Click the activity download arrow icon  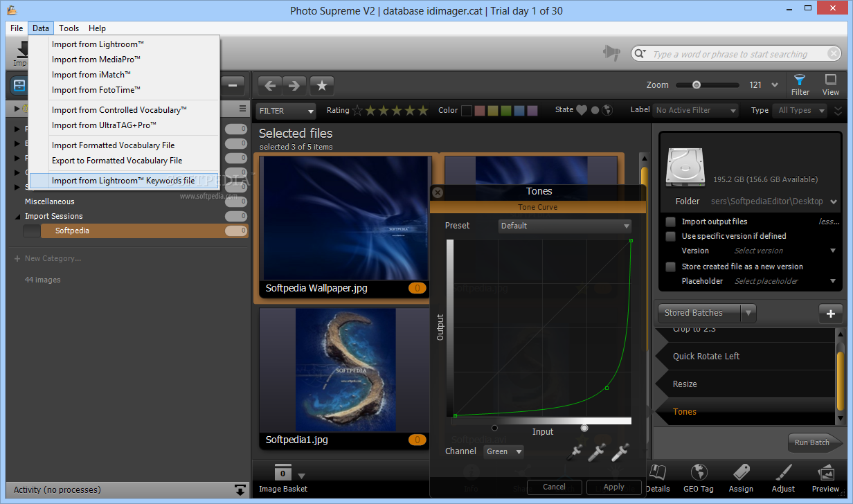[240, 489]
